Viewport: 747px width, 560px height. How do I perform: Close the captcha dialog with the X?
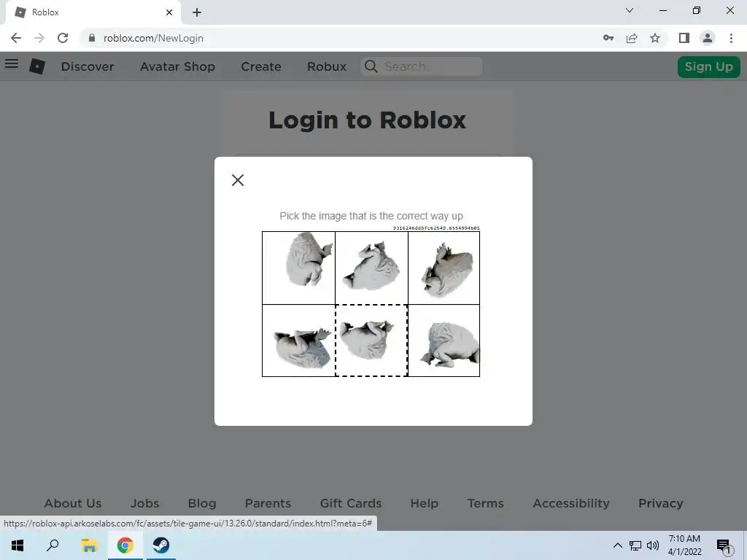pos(238,180)
